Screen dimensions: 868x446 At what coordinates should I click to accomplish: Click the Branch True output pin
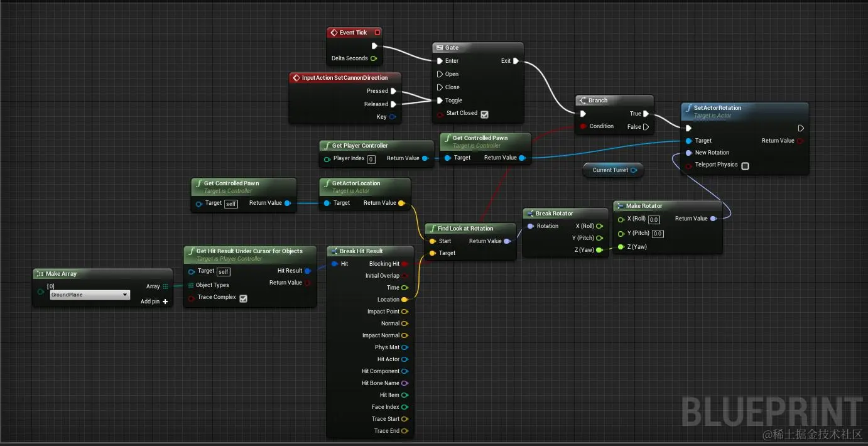coord(646,114)
